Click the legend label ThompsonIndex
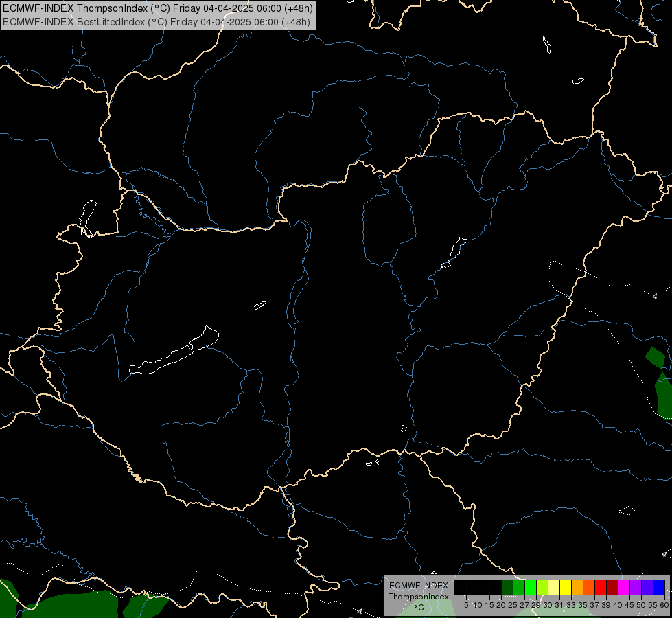 coord(419,597)
